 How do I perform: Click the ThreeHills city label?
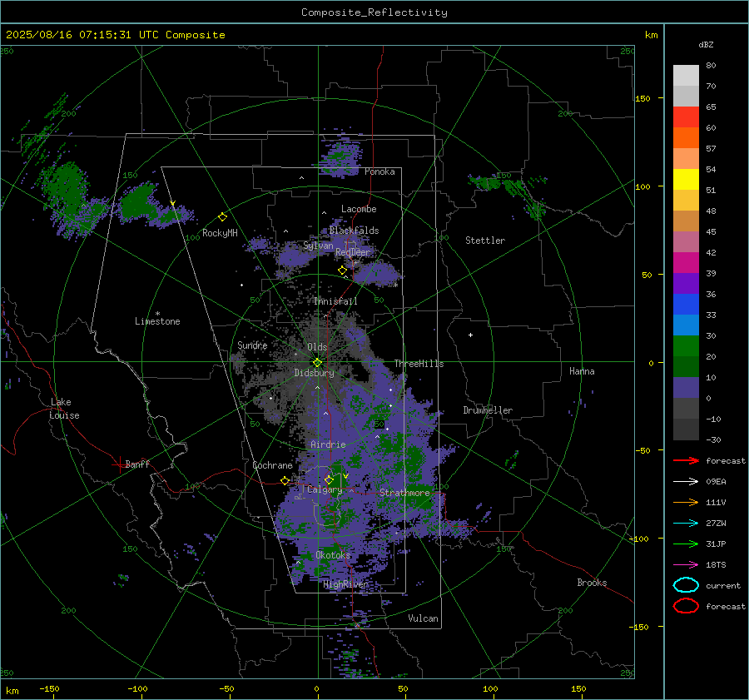tap(419, 364)
